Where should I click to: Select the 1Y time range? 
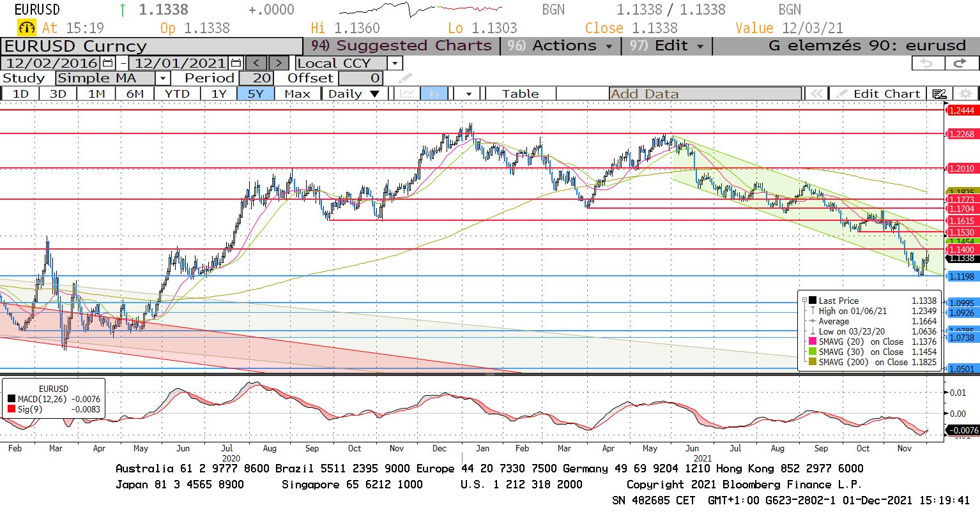click(218, 94)
